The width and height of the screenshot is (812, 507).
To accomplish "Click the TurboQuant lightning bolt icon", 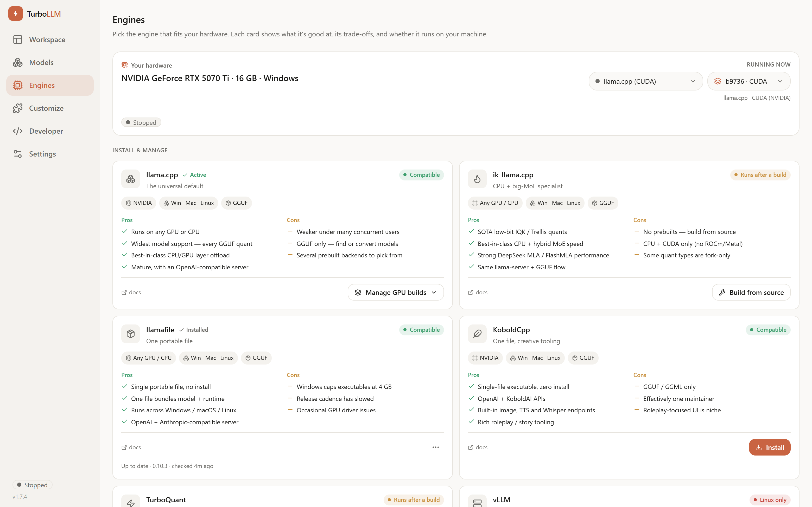I will tap(131, 502).
